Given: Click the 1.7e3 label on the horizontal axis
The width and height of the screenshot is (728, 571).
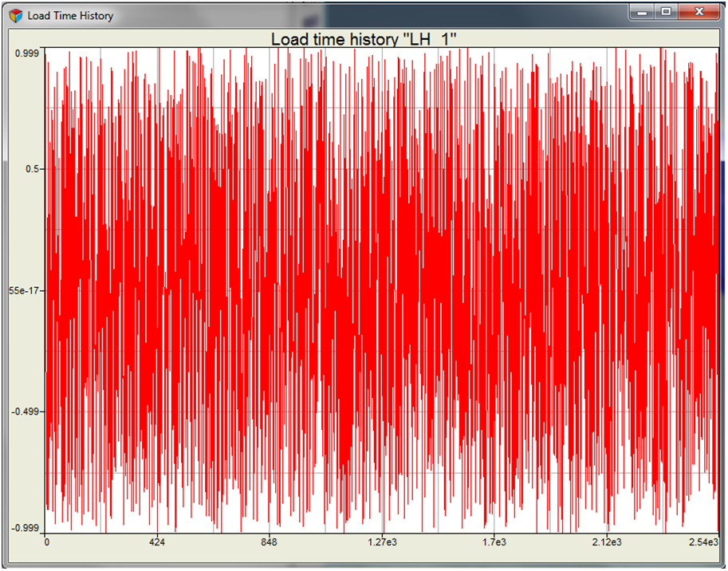Looking at the screenshot, I should click(x=494, y=543).
